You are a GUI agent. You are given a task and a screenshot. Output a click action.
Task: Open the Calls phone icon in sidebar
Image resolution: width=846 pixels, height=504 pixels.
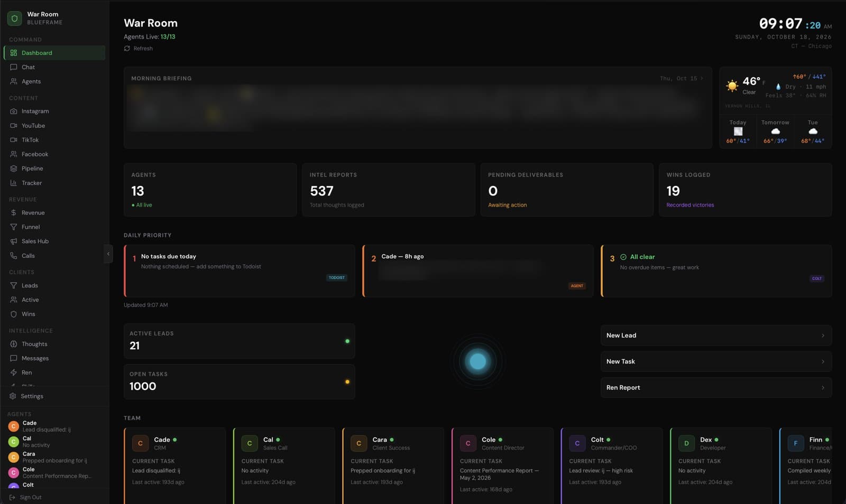pos(14,256)
